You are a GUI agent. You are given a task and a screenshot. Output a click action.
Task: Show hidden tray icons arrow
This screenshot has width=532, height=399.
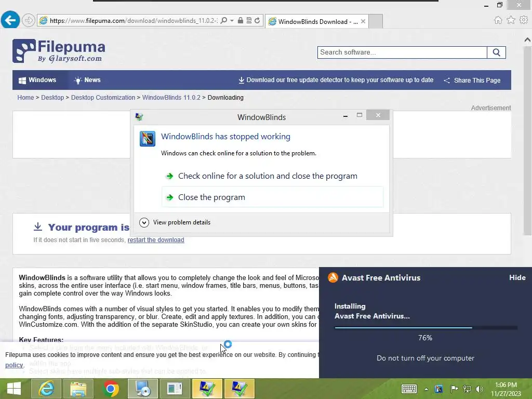click(x=426, y=389)
